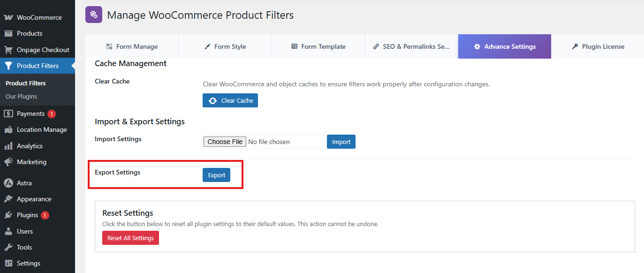Click the 'Import & Export Settings' heading

coord(140,121)
